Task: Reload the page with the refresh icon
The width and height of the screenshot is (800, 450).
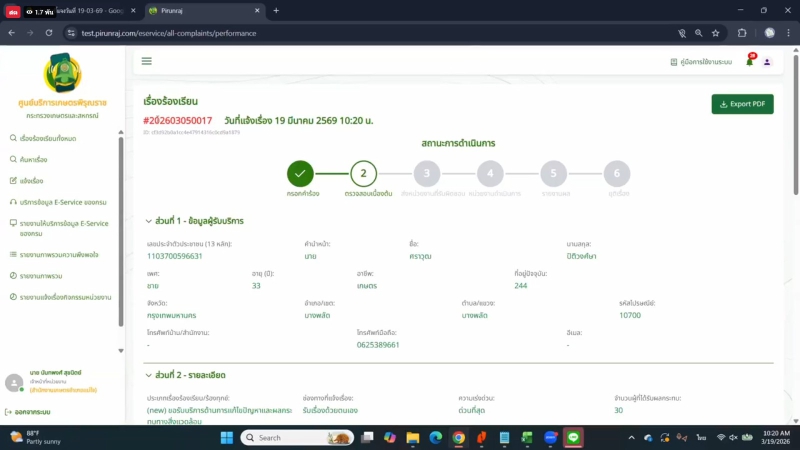Action: [x=47, y=32]
